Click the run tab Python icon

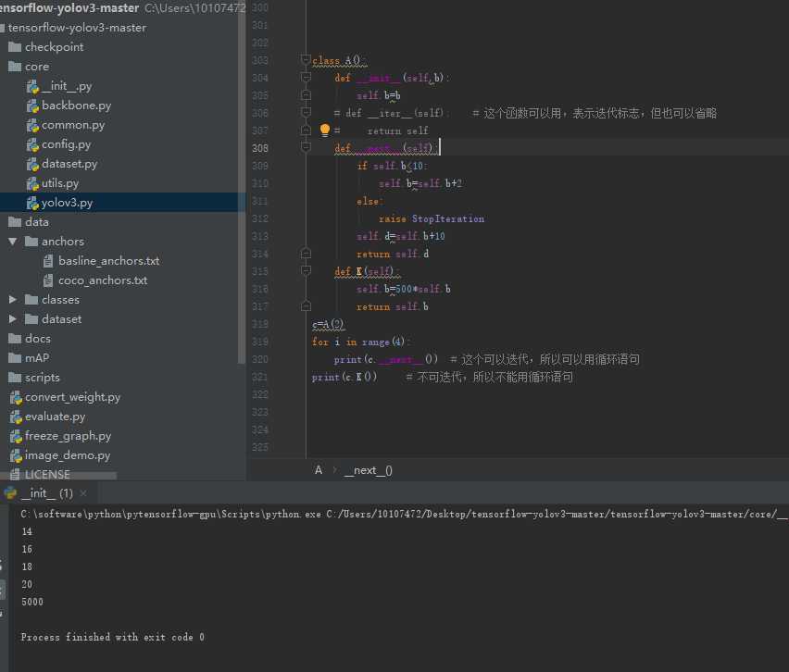pyautogui.click(x=10, y=493)
